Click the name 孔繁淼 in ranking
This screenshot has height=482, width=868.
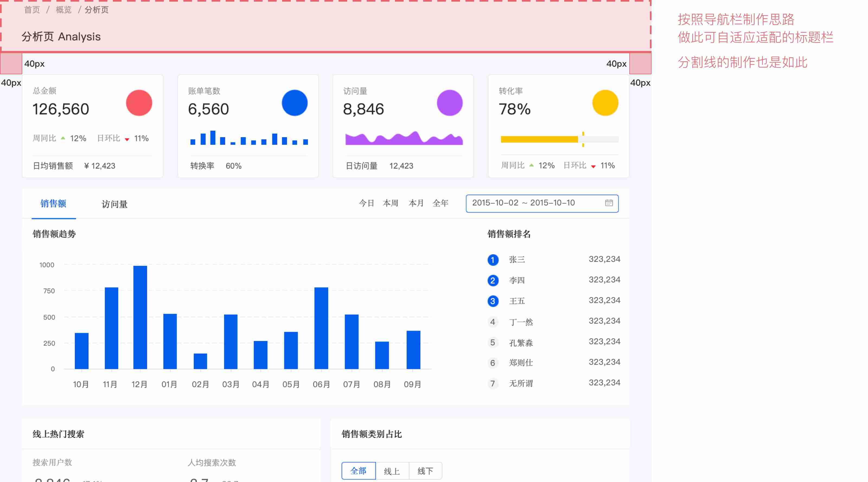click(521, 343)
